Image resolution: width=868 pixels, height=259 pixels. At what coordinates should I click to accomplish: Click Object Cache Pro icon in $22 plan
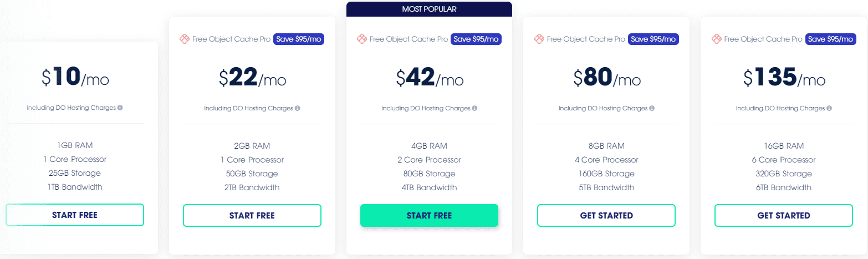pyautogui.click(x=185, y=39)
